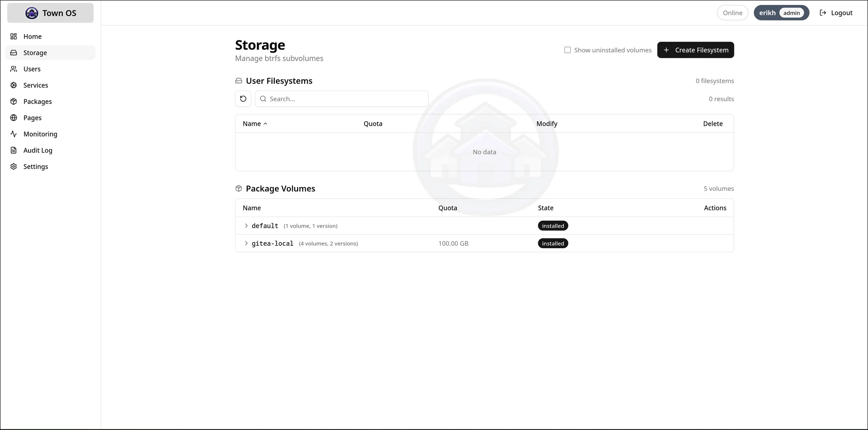
Task: Click the Create Filesystem button
Action: (x=695, y=50)
